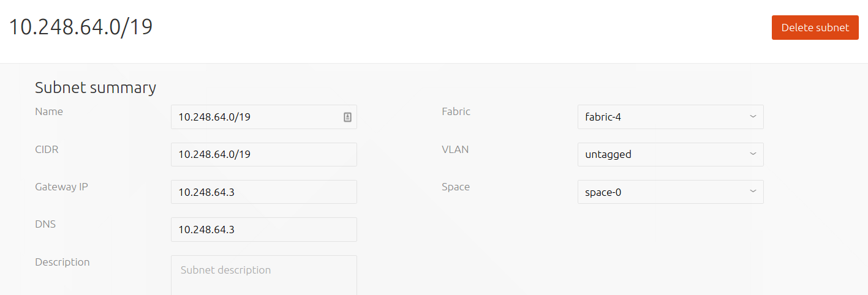The width and height of the screenshot is (868, 295).
Task: Click the Delete subnet button
Action: 815,28
